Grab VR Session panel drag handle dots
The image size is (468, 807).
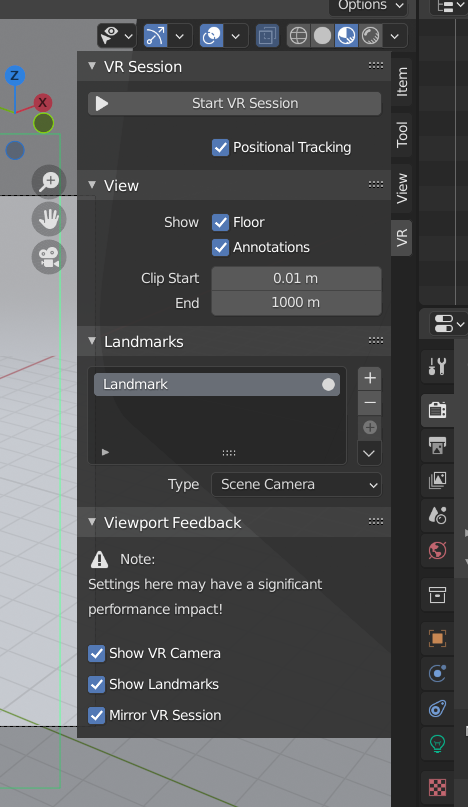[x=376, y=66]
